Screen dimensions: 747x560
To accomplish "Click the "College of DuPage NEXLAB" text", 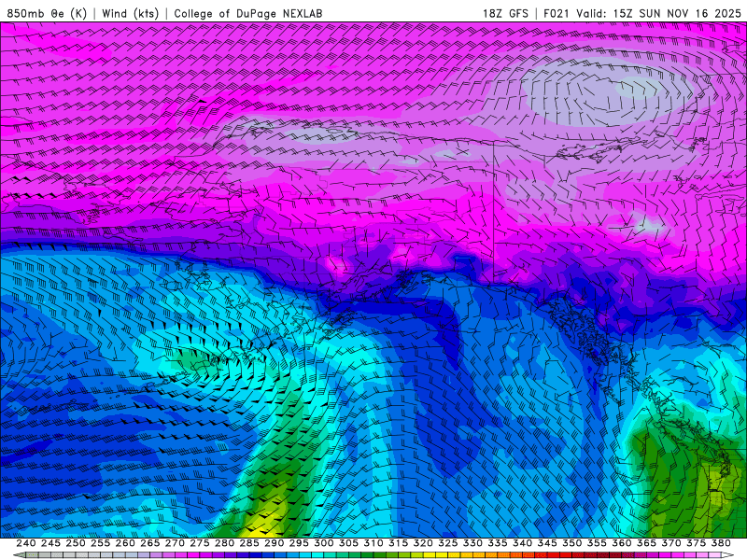I will point(248,13).
